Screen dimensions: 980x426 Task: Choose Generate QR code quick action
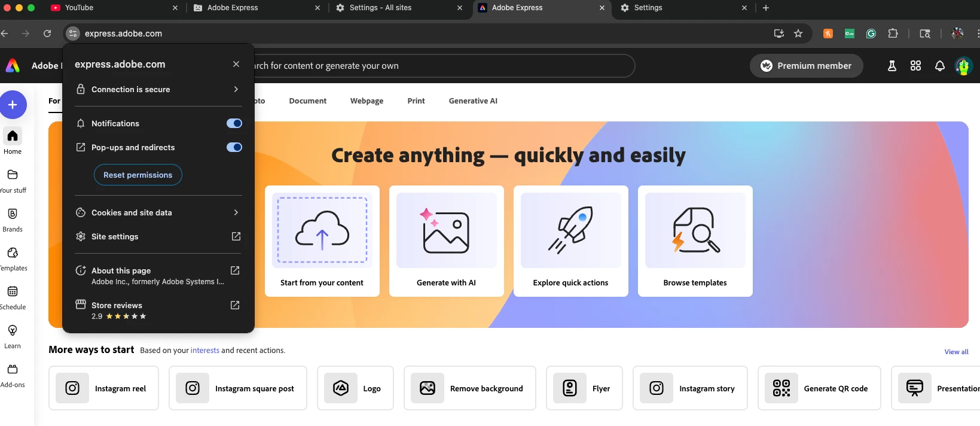[819, 388]
